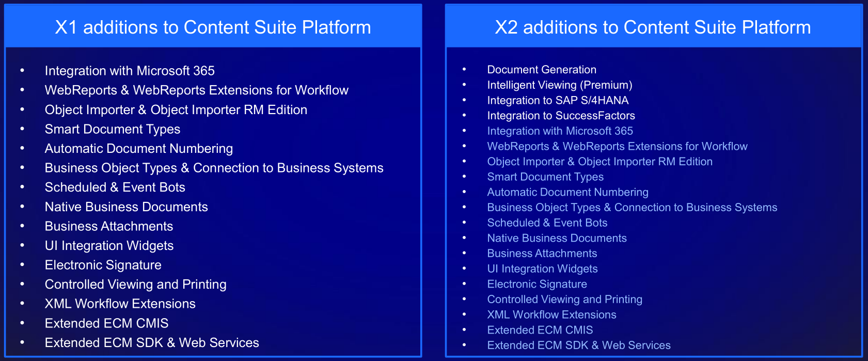Image resolution: width=868 pixels, height=361 pixels.
Task: Click 'Extended ECM CMIS' in the X1 list
Action: pos(107,323)
